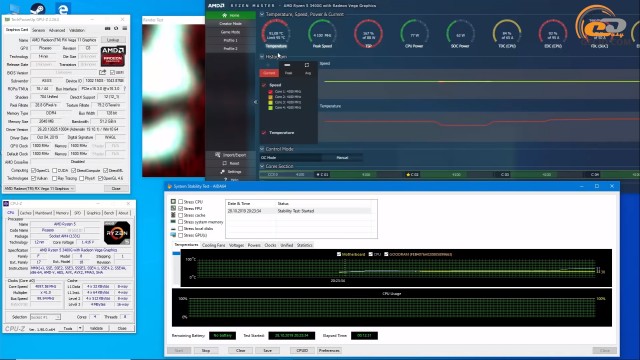Screen dimensions: 640x360
Task: Click Peak Speed gauge
Action: (322, 34)
